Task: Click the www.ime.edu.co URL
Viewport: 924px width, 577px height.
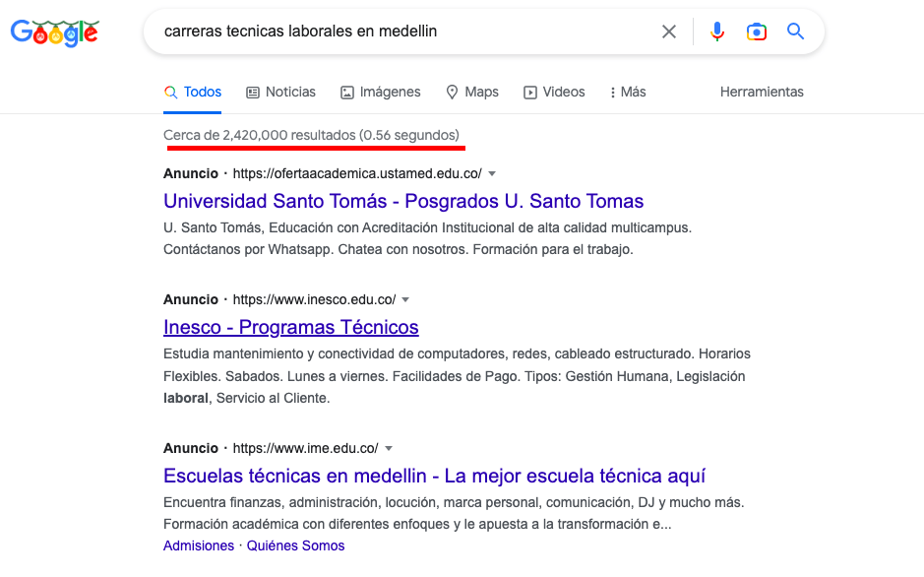Action: pyautogui.click(x=305, y=449)
